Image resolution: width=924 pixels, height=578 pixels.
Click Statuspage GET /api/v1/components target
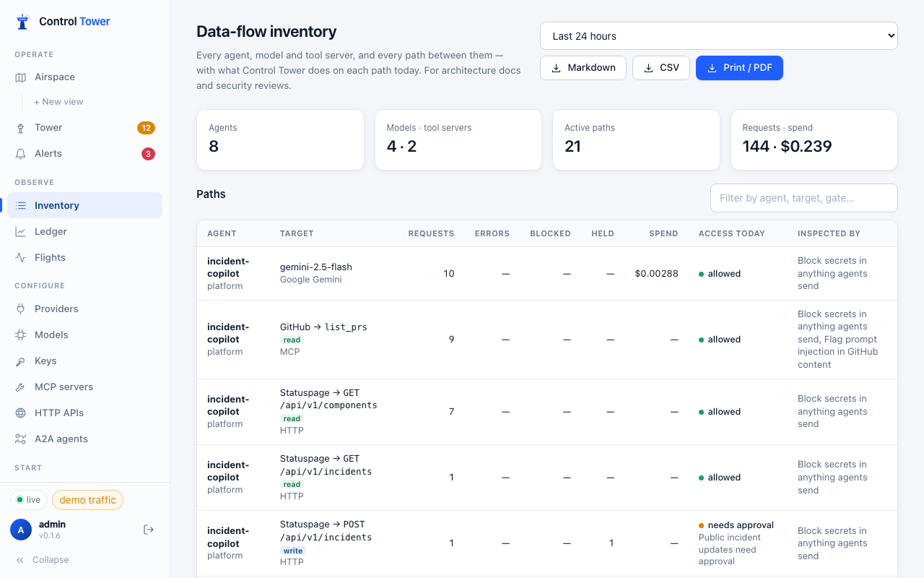328,399
